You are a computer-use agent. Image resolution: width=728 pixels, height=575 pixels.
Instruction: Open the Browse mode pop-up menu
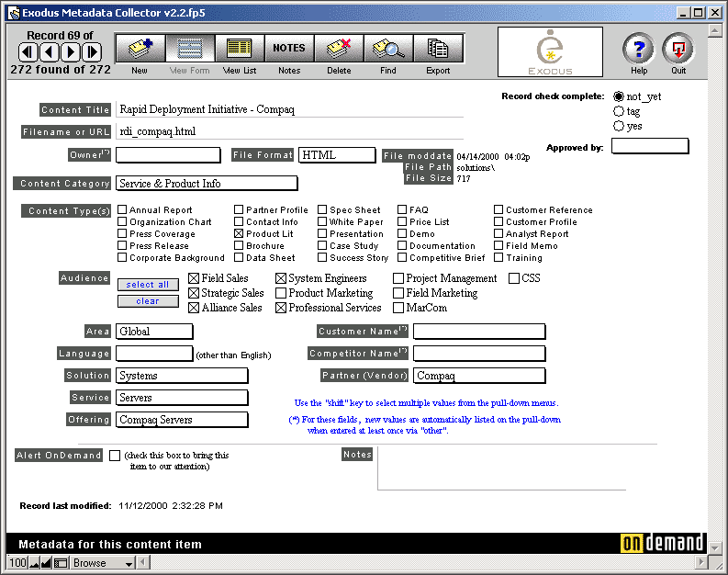[102, 563]
